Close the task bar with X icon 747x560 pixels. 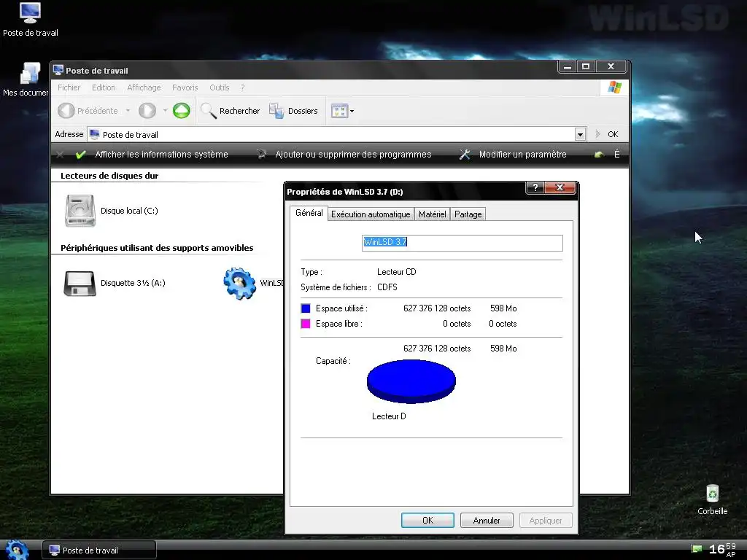[60, 155]
